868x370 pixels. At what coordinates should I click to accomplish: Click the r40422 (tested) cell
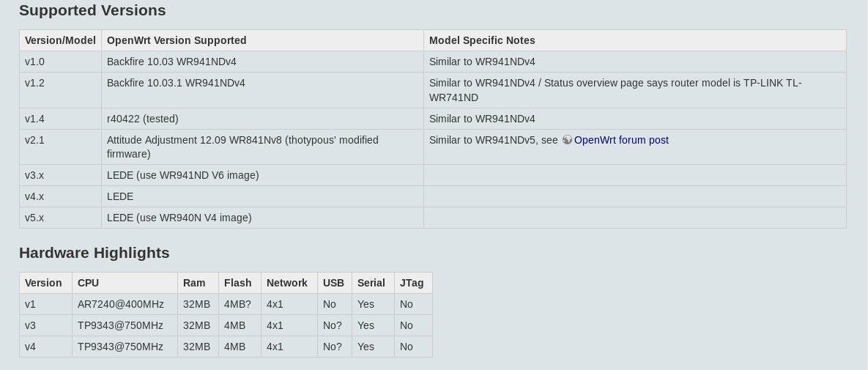[x=262, y=119]
